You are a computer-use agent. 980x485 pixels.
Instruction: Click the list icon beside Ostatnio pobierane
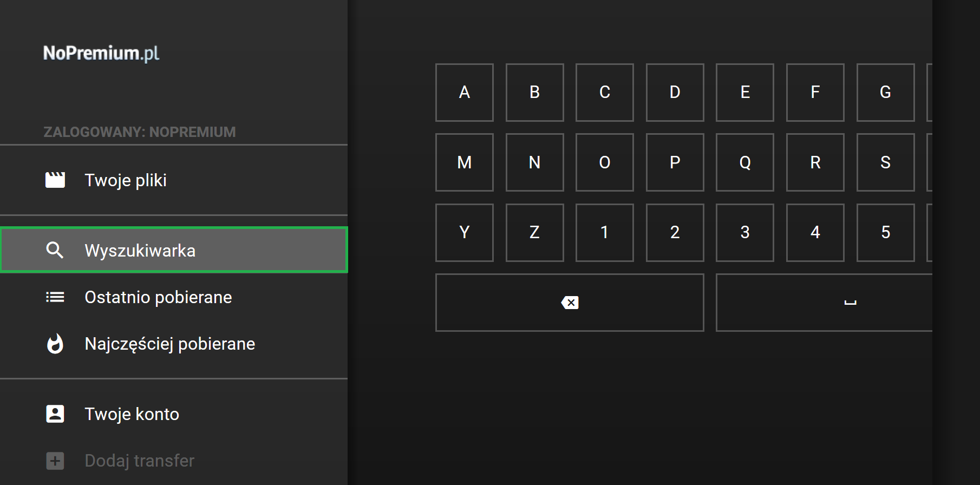[55, 297]
